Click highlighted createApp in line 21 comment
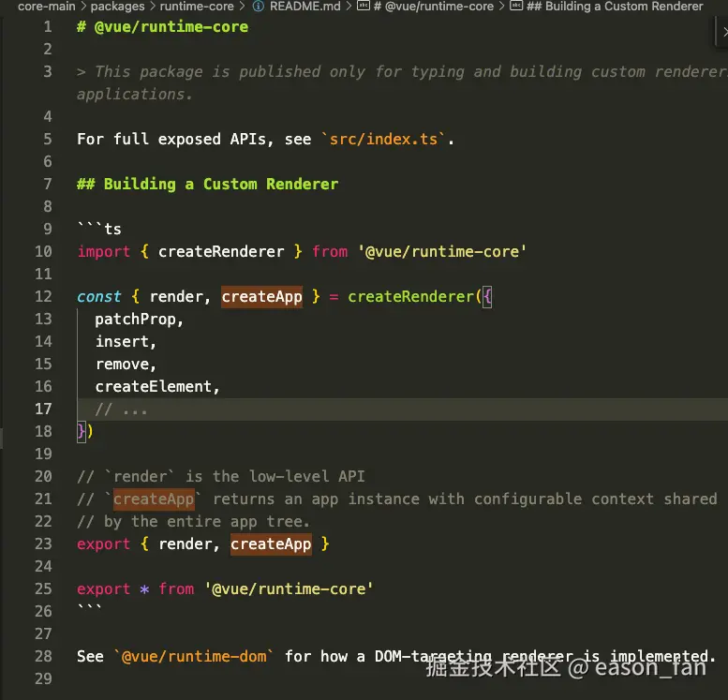The height and width of the screenshot is (700, 728). 154,499
